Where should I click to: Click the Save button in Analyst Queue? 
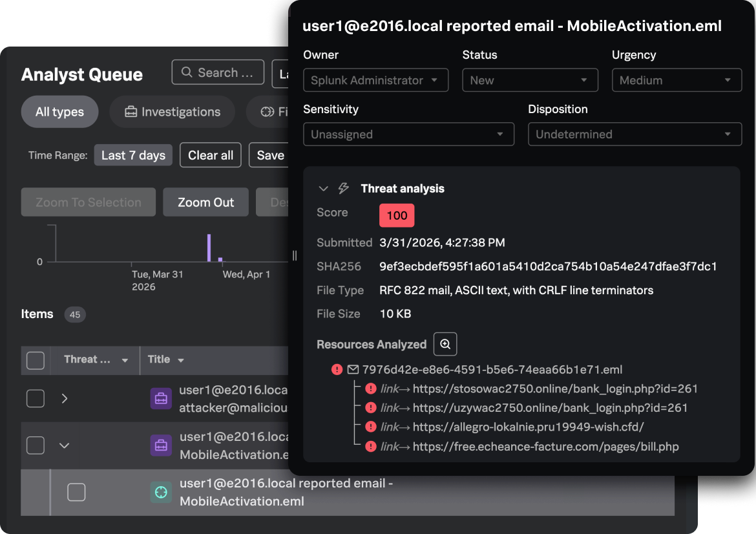[x=270, y=155]
